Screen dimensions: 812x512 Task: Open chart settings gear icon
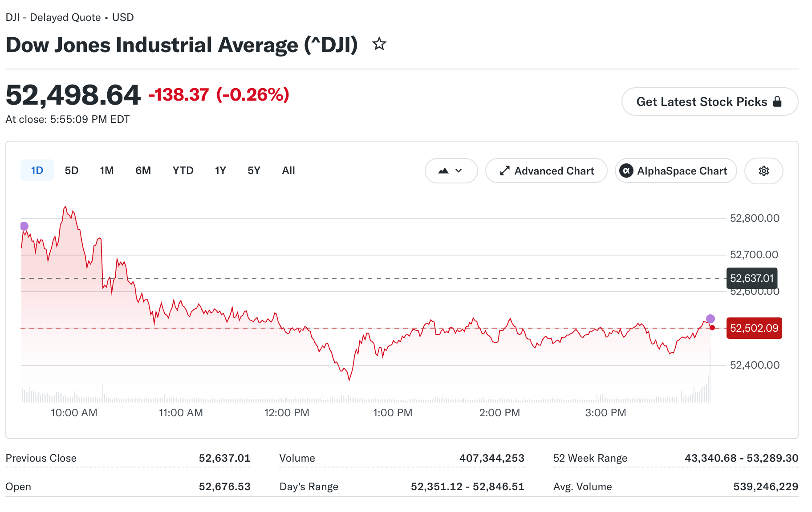[x=764, y=171]
